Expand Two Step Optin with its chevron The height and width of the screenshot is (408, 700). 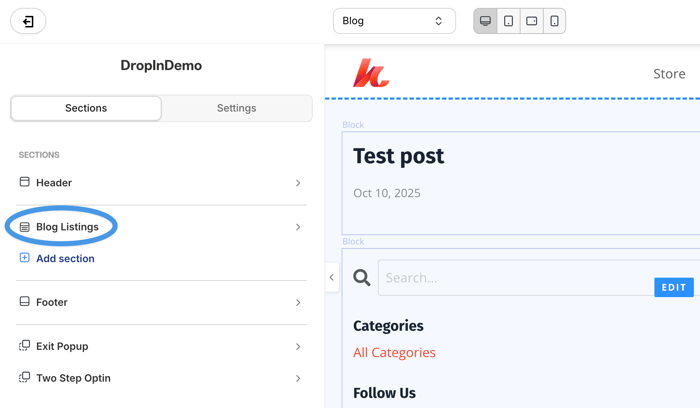click(298, 379)
